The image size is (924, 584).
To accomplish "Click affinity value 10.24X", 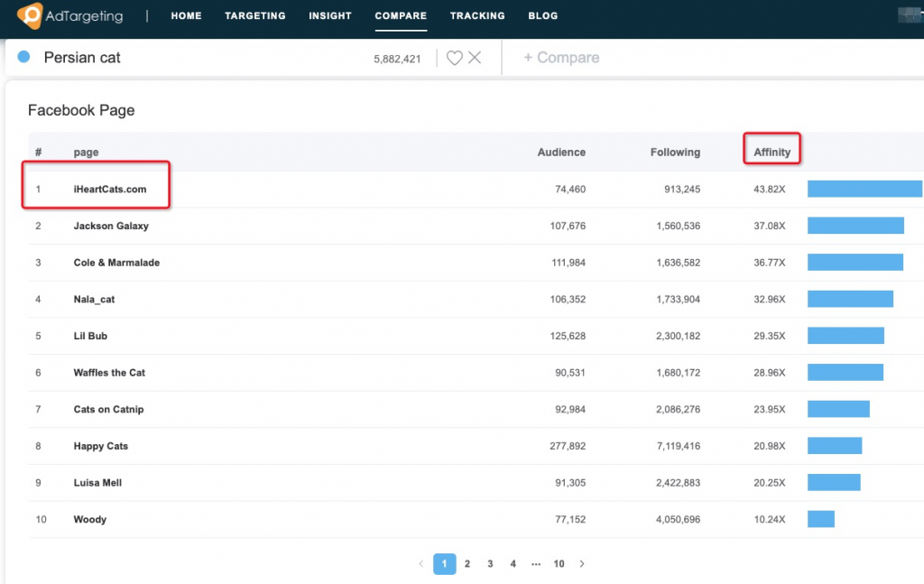I will pos(770,519).
